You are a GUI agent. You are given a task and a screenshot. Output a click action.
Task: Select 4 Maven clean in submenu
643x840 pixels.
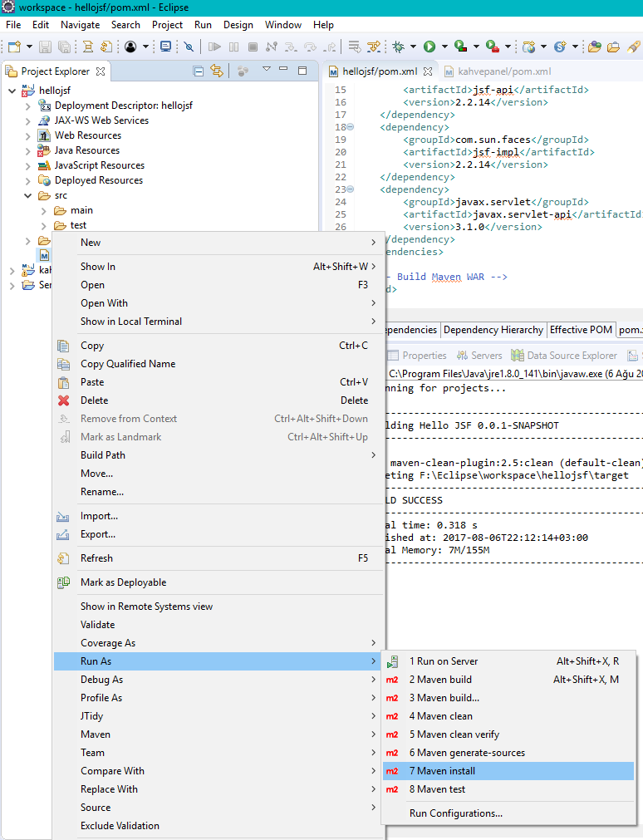click(508, 716)
